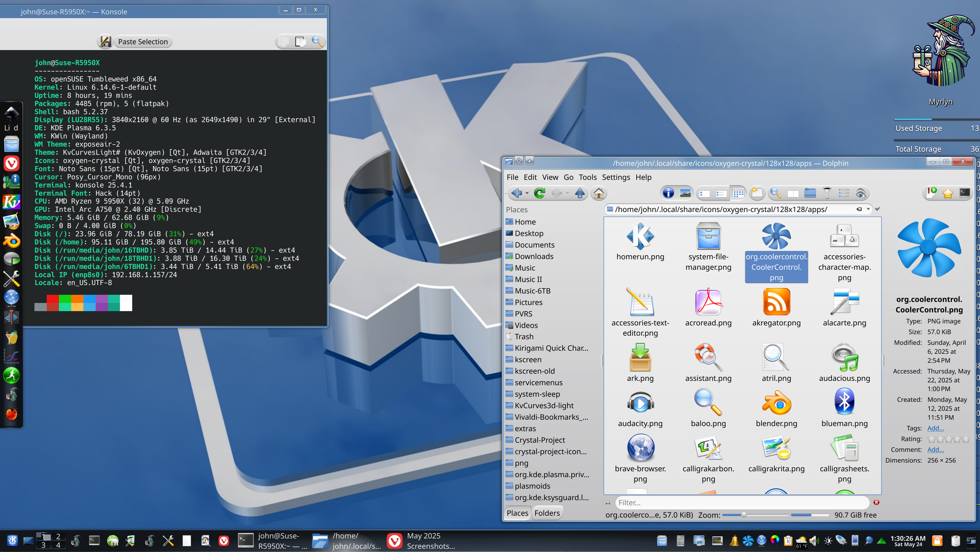Toggle file previews in Dolphin toolbar
Screen dimensions: 980x552
tap(685, 193)
